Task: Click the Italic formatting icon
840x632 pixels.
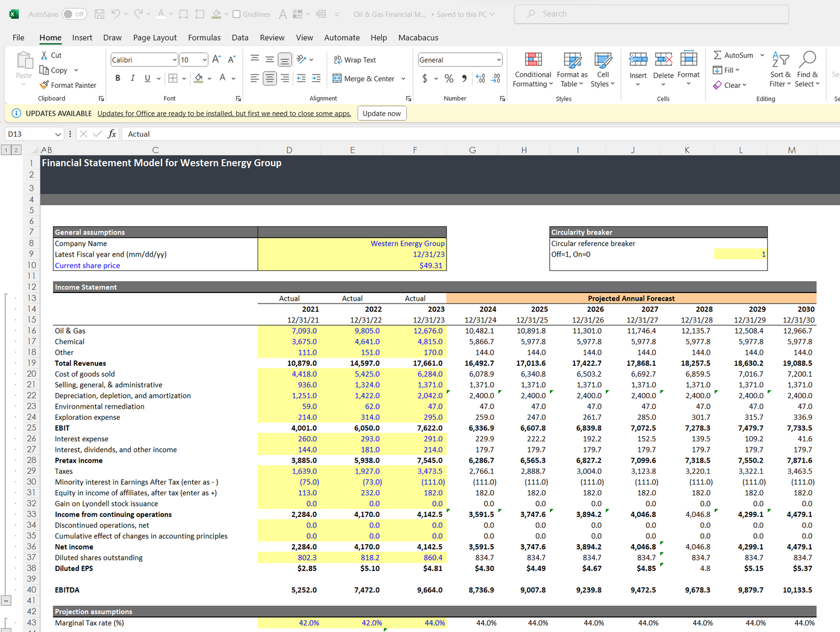Action: [x=133, y=78]
